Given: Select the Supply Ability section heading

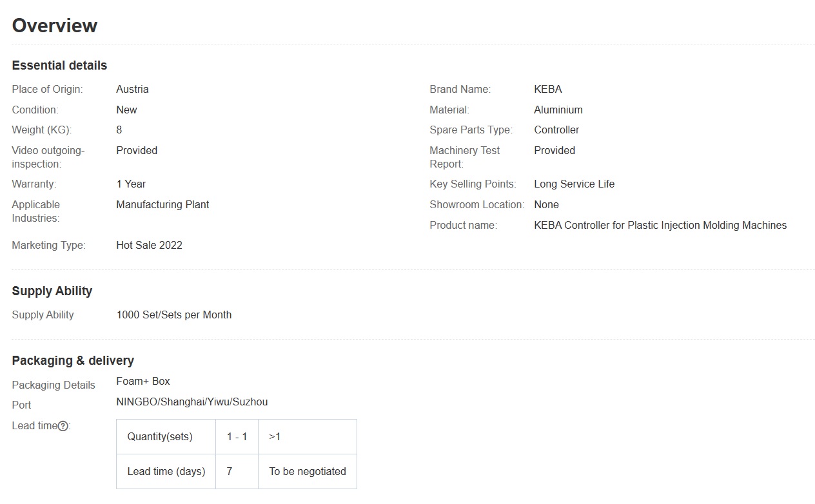Looking at the screenshot, I should click(52, 291).
